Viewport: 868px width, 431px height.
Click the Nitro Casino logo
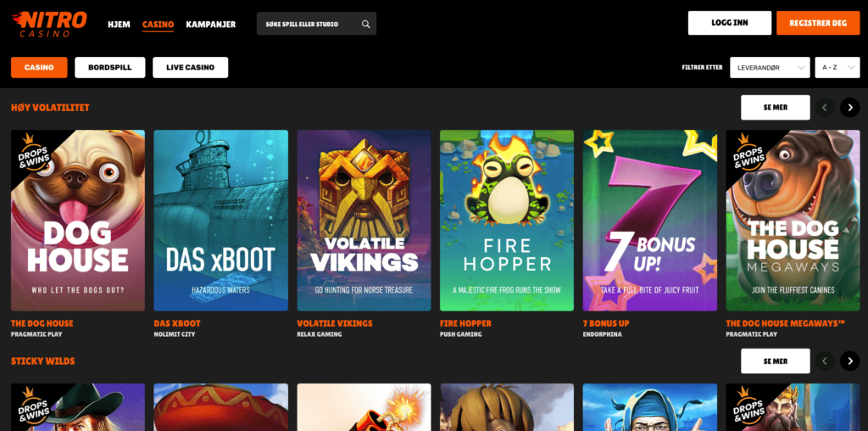pyautogui.click(x=49, y=24)
